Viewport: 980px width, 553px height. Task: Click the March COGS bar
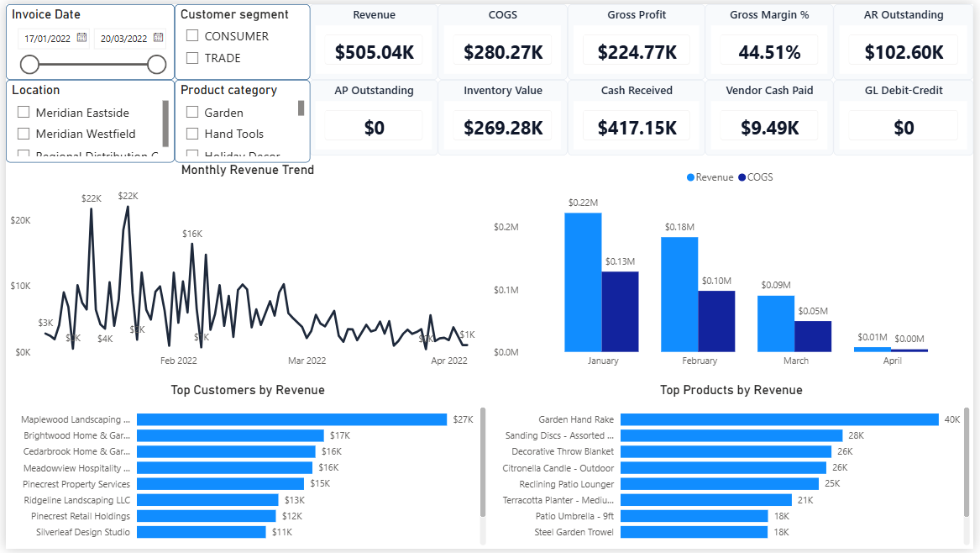pos(813,336)
